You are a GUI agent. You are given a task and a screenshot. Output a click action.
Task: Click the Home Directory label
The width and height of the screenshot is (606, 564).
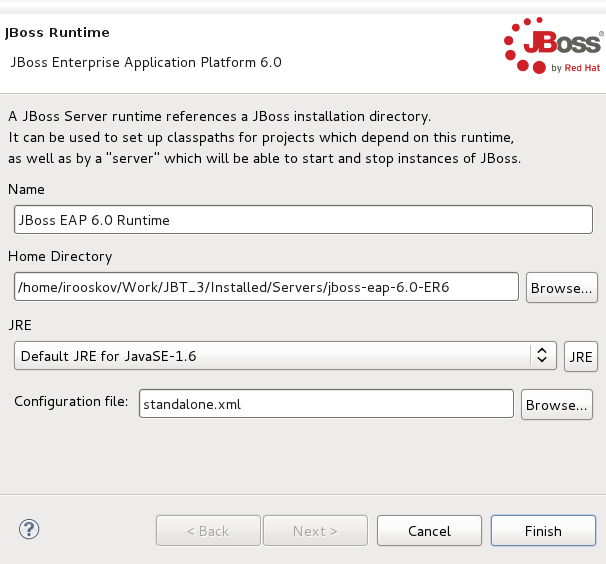[60, 256]
